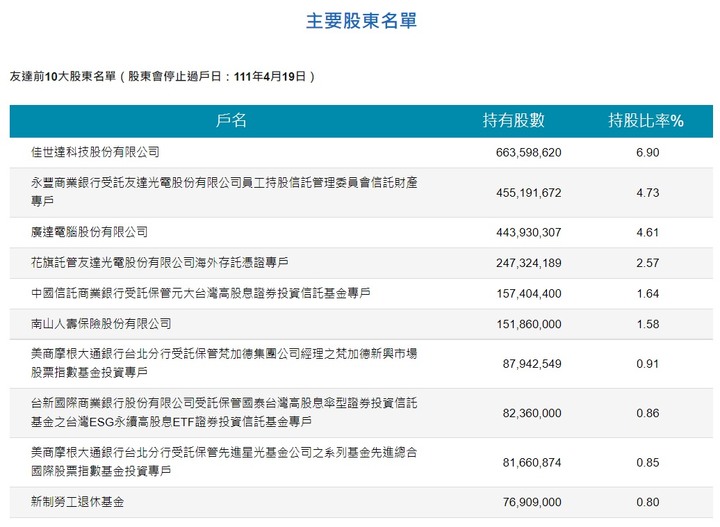This screenshot has width=720, height=527.
Task: Select shareholder 廣達電腦股份有限公司
Action: click(x=90, y=232)
